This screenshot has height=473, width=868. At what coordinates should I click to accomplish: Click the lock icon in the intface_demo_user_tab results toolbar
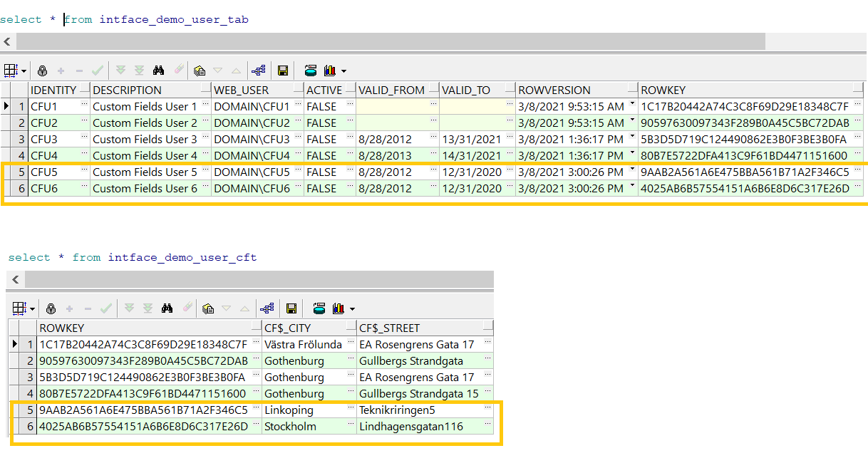click(42, 71)
